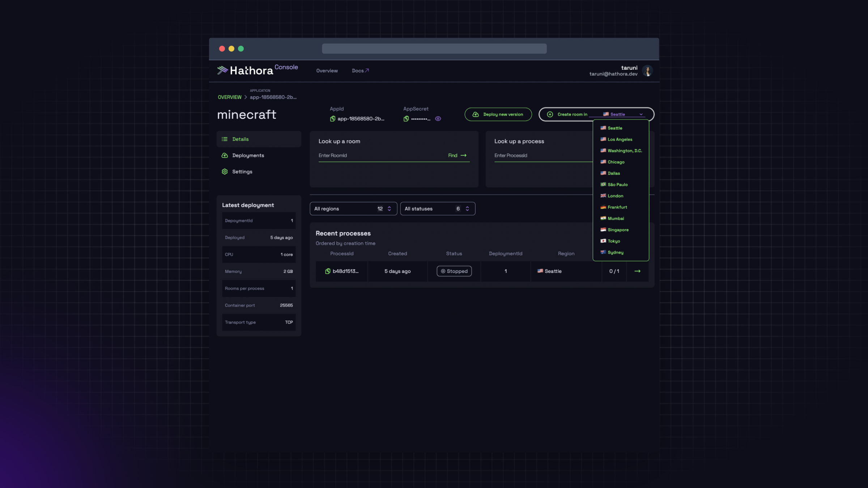The height and width of the screenshot is (488, 868).
Task: Go to Details sidebar section
Action: 259,139
